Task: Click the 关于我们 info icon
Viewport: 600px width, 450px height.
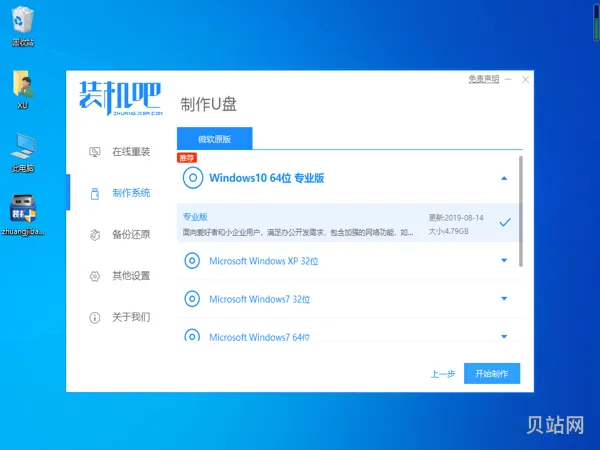Action: 95,317
